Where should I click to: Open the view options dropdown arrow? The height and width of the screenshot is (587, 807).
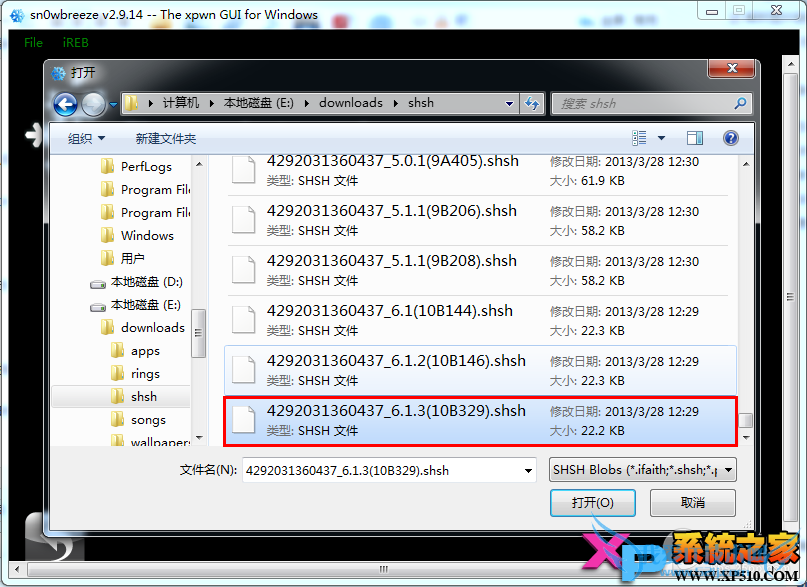pos(661,138)
